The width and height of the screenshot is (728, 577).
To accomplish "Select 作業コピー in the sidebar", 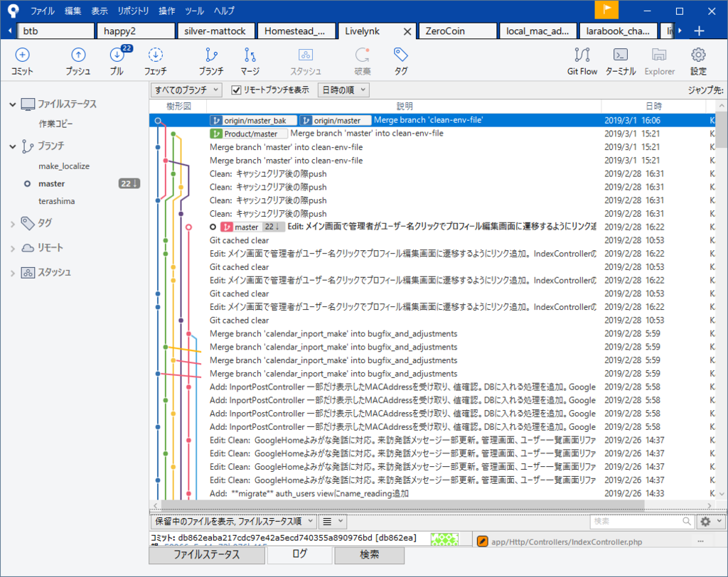I will 55,124.
